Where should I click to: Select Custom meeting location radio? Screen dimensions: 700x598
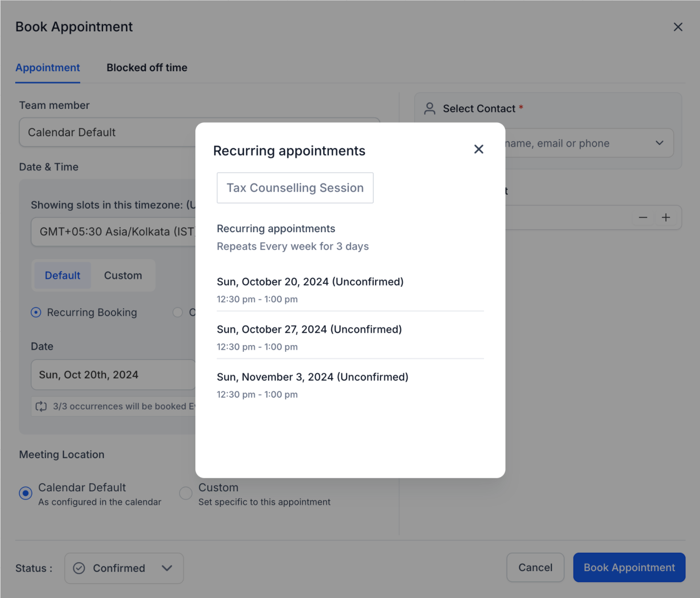coord(186,494)
